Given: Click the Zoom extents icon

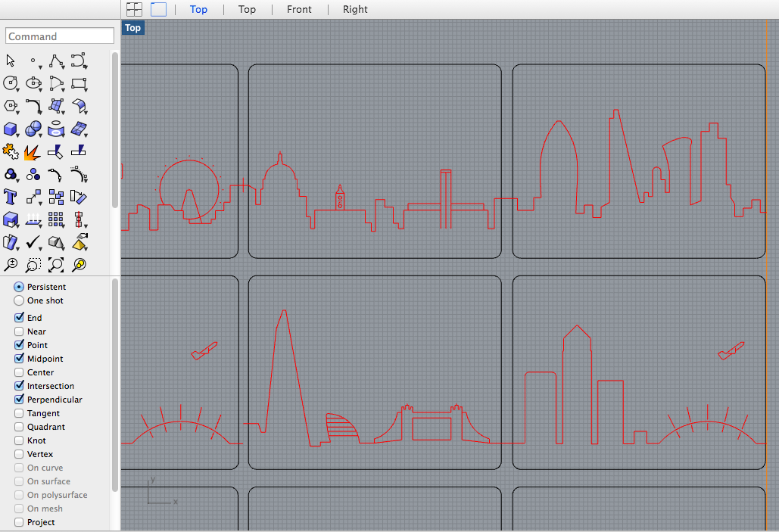Looking at the screenshot, I should tap(56, 265).
